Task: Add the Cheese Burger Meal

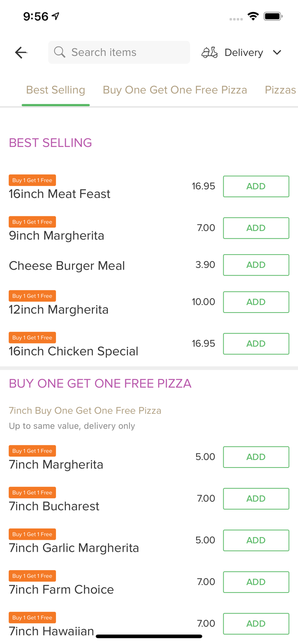Action: pos(256,265)
